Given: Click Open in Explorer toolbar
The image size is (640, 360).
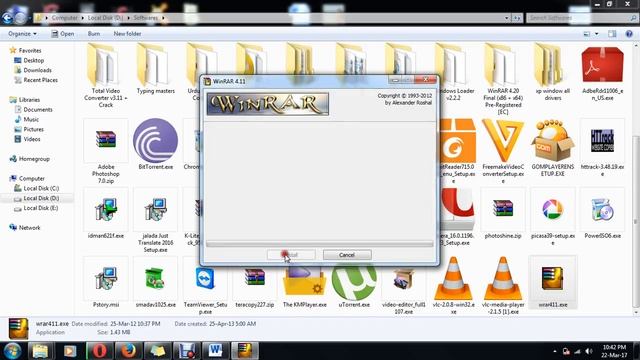Looking at the screenshot, I should click(62, 34).
